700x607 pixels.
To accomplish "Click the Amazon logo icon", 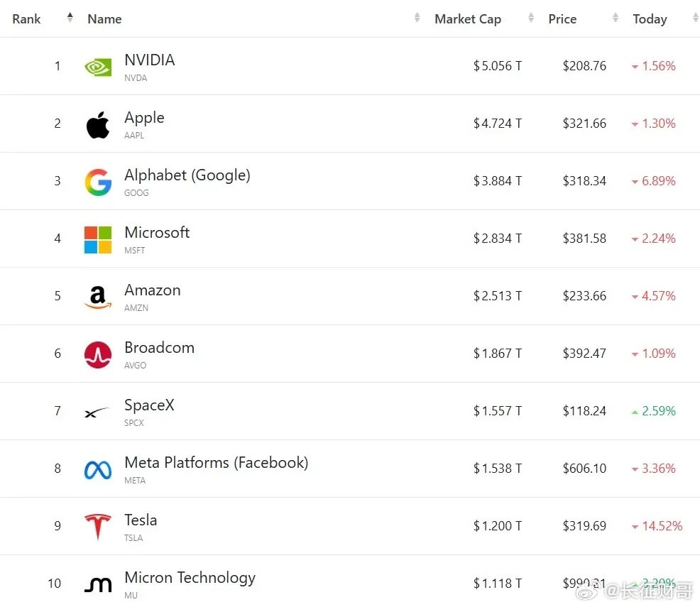I will pos(98,297).
